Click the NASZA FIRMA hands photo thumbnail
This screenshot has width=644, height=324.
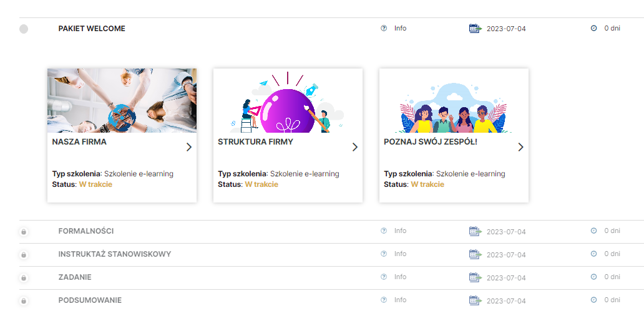[122, 100]
